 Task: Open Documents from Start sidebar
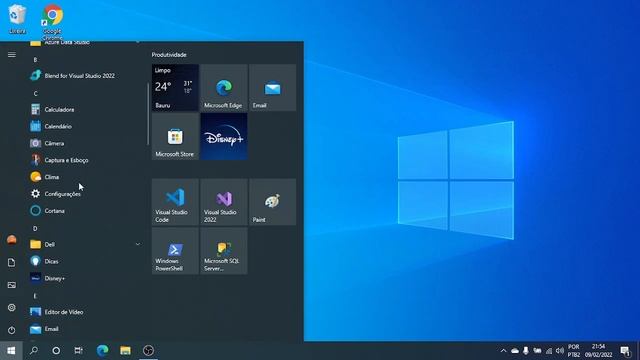pos(11,262)
